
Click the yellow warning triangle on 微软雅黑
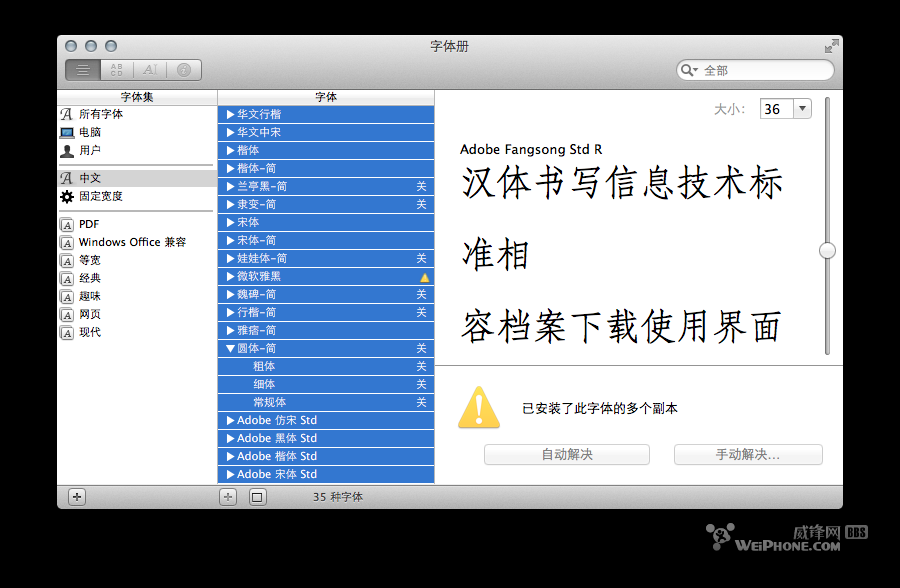pos(424,276)
